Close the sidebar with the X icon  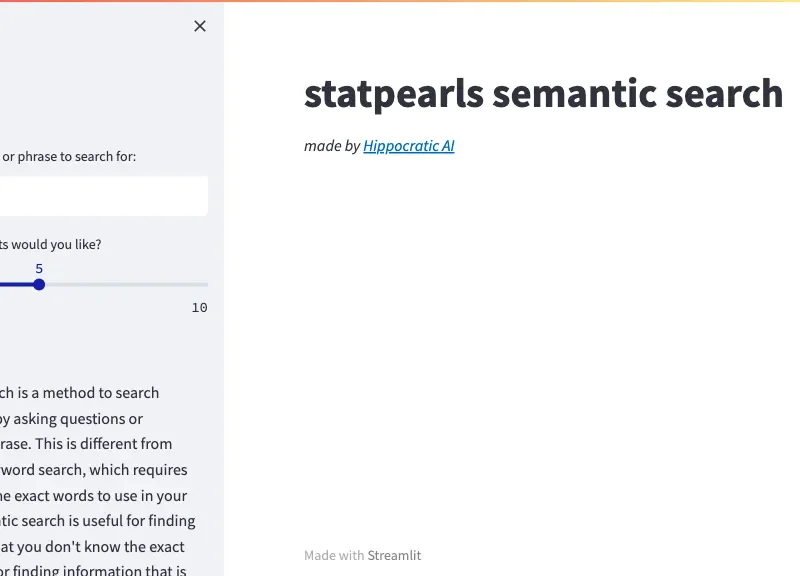tap(200, 26)
